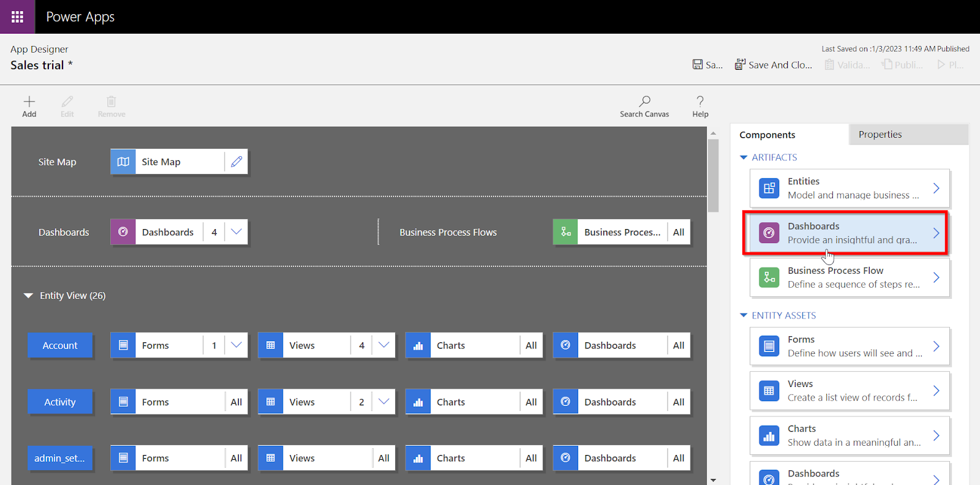
Task: Click the Activity Forms All label
Action: pyautogui.click(x=236, y=402)
